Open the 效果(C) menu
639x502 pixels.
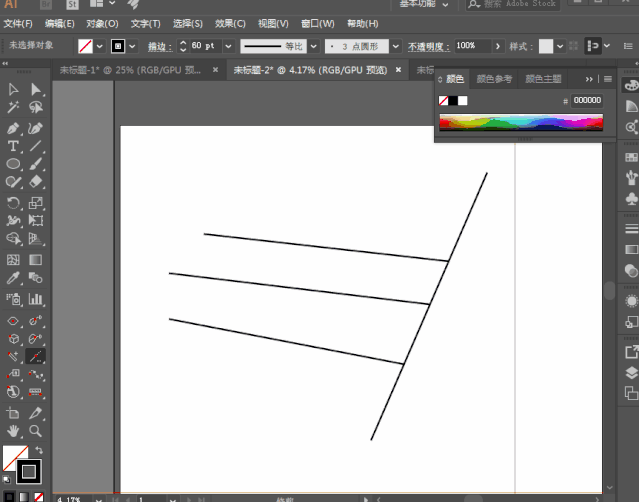click(230, 24)
